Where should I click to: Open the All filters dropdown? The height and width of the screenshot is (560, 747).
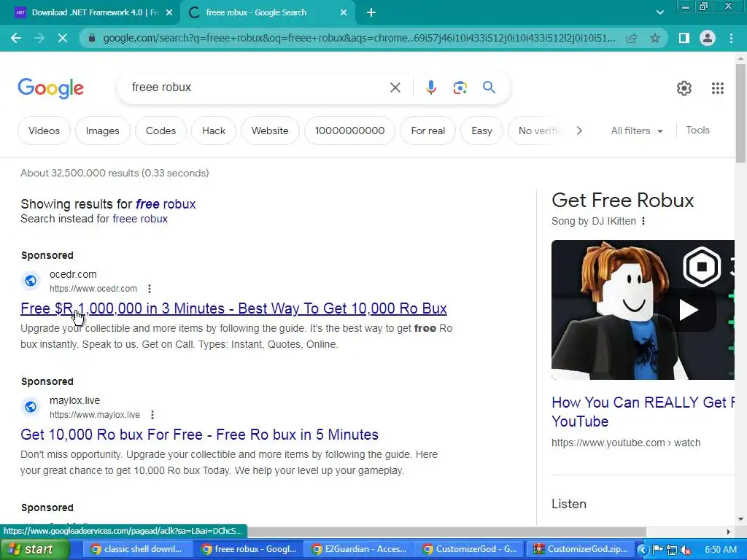(636, 131)
